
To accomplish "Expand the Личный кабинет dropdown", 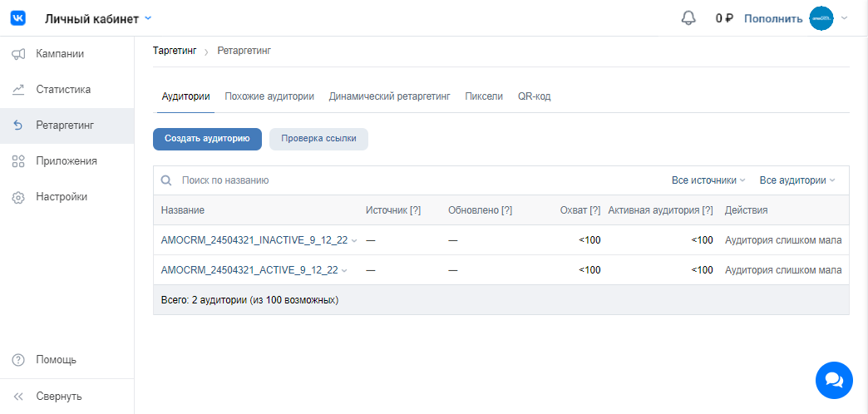I will (x=148, y=18).
